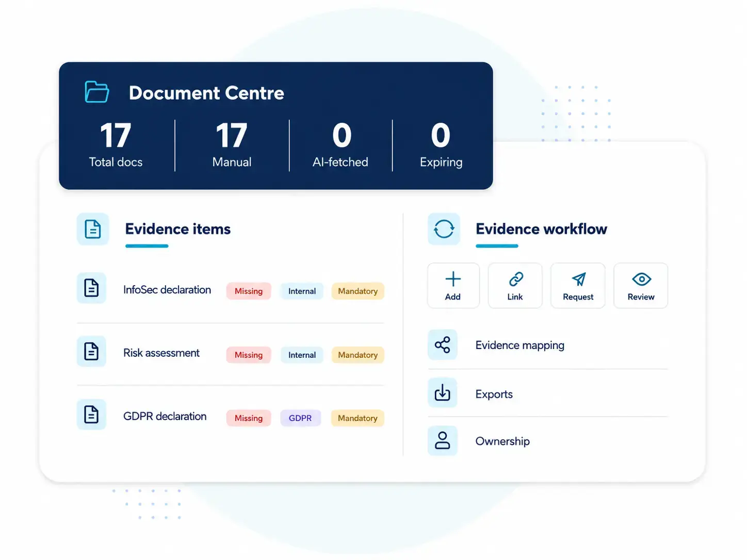Open the Ownership row

pos(548,441)
